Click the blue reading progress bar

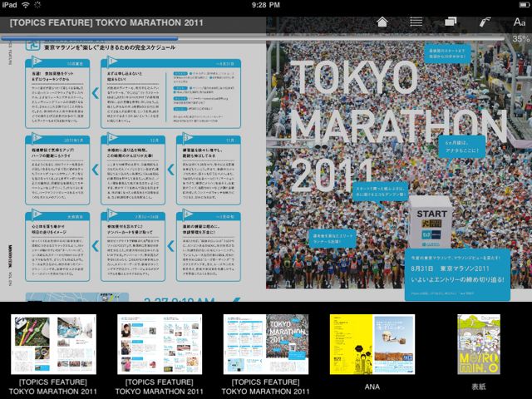[90, 38]
